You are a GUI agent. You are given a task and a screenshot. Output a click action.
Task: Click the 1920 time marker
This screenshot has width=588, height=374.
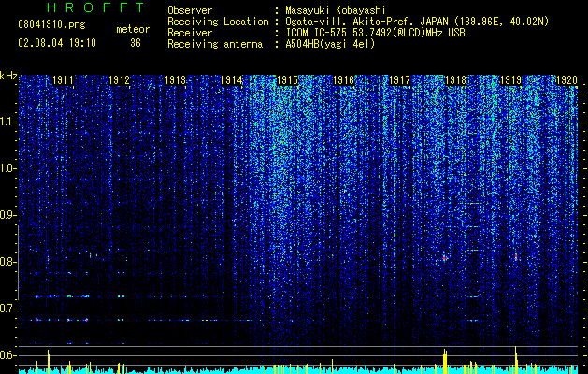click(566, 80)
